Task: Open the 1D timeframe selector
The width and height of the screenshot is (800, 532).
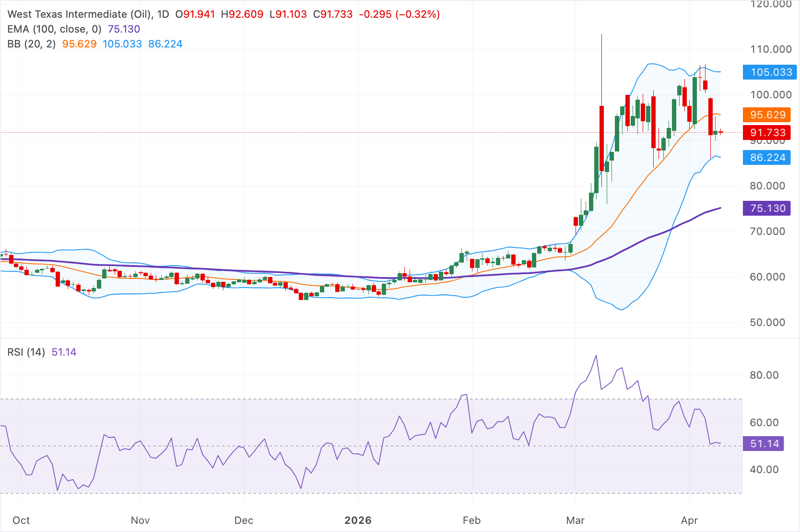Action: (x=163, y=14)
